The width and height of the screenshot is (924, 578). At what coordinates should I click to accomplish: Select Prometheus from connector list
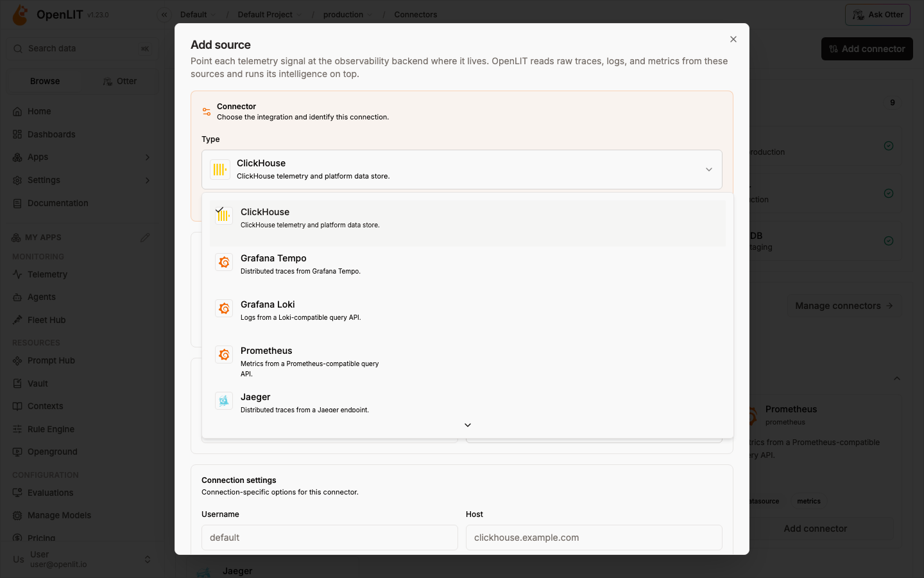(467, 362)
